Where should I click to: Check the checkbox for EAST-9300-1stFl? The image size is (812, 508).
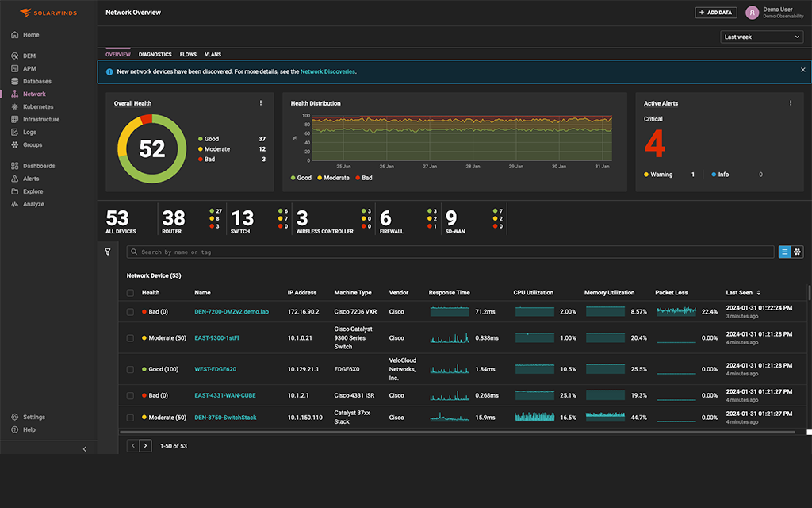pos(131,337)
